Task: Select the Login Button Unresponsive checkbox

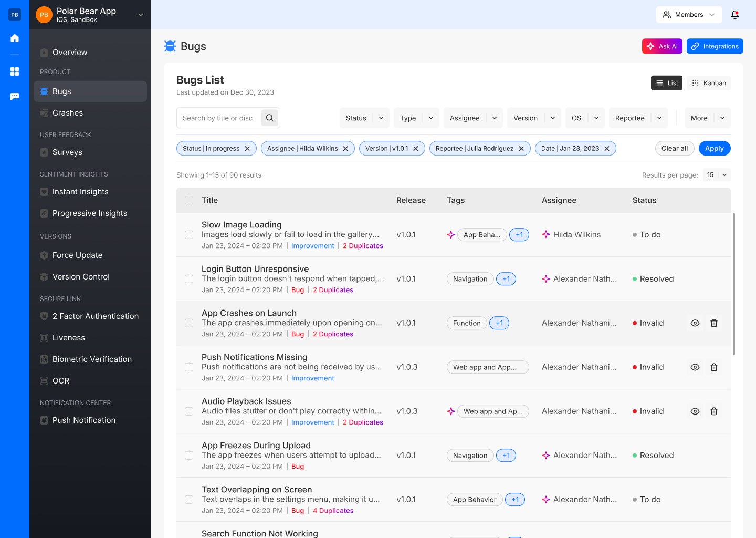Action: pos(189,279)
